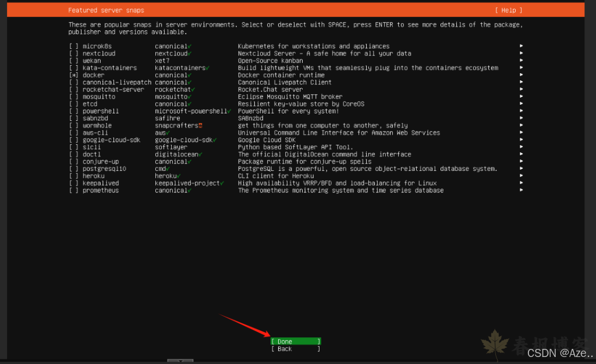Select the aws-cli snap checkbox
Image resolution: width=596 pixels, height=364 pixels.
click(74, 133)
